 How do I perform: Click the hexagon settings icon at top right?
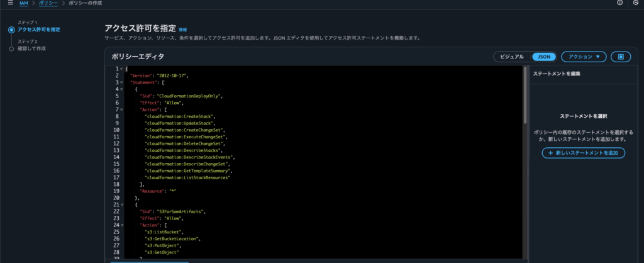pos(636,3)
